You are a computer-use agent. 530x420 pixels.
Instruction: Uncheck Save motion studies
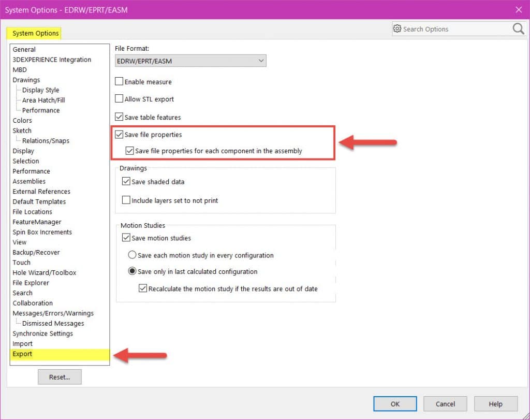point(126,238)
